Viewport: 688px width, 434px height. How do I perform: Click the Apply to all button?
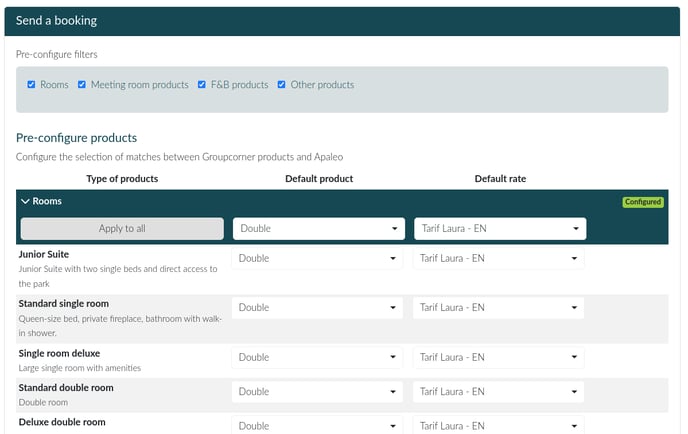click(x=122, y=229)
